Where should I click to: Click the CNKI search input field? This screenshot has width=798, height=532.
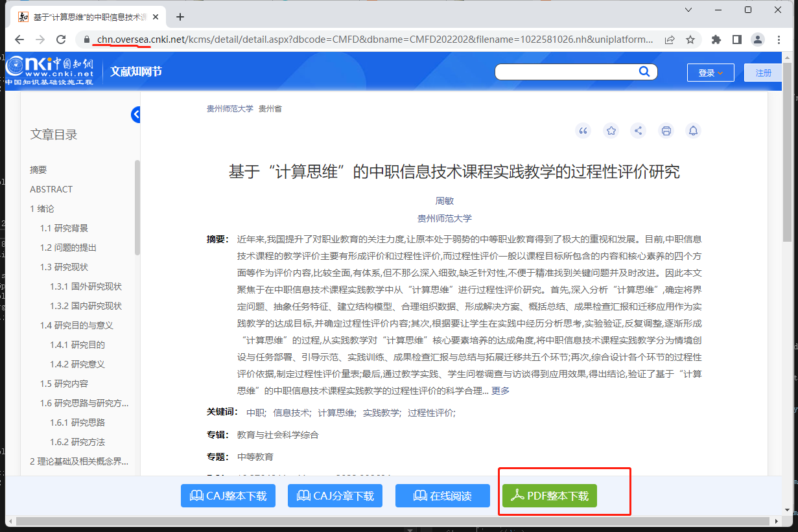tap(564, 72)
